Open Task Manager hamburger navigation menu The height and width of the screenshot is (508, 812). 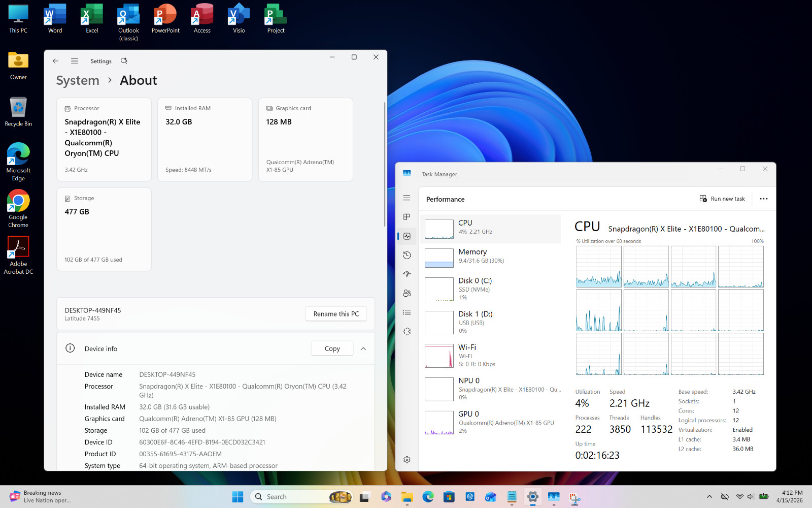coord(407,198)
